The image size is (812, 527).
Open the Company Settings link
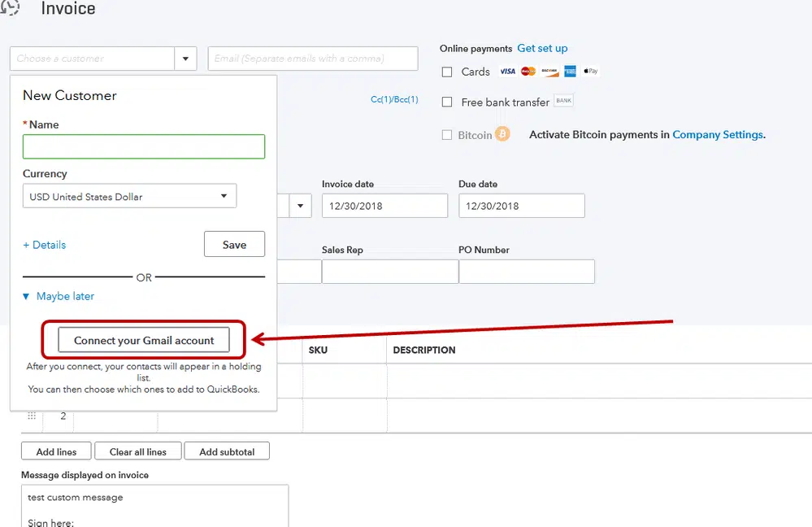(x=717, y=135)
